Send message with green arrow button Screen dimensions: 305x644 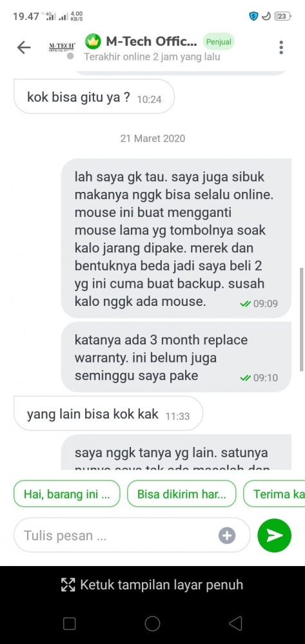[x=274, y=535]
